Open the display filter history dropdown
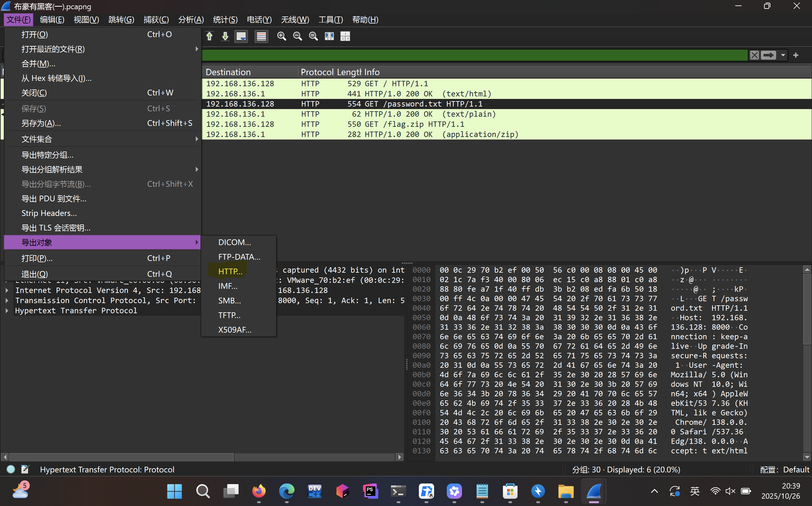This screenshot has height=506, width=812. 783,55
